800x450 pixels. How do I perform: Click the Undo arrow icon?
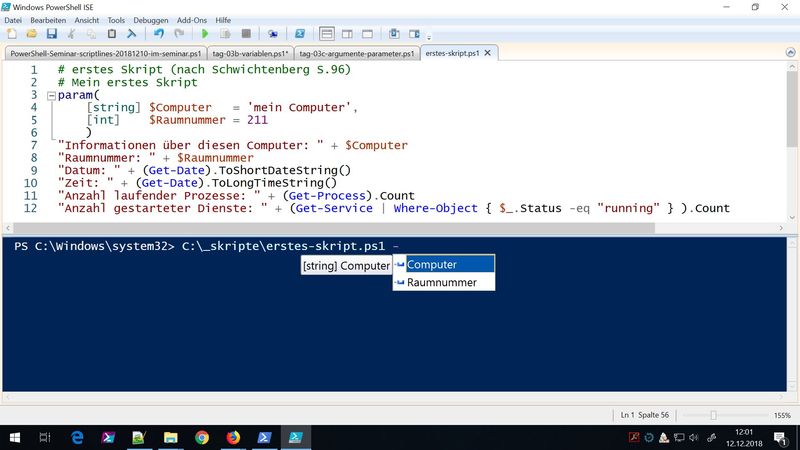(159, 34)
